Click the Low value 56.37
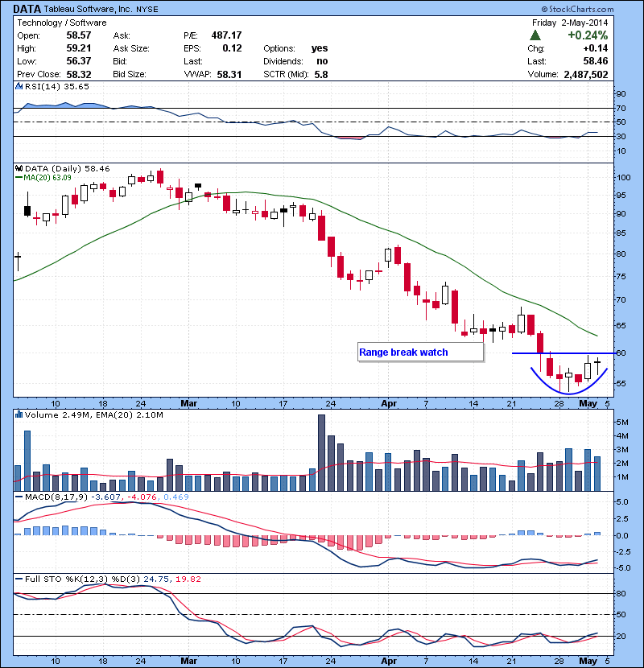Screen dimensions: 644x668 [x=79, y=61]
